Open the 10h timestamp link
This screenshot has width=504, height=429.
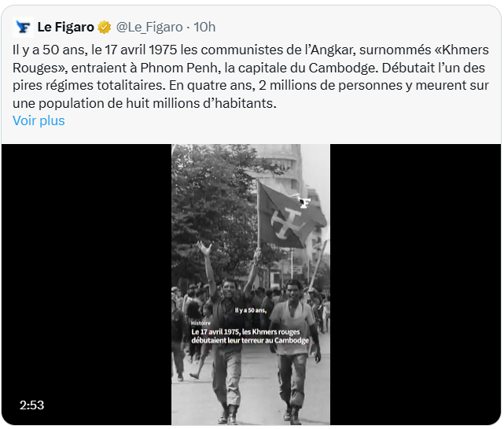pyautogui.click(x=204, y=27)
